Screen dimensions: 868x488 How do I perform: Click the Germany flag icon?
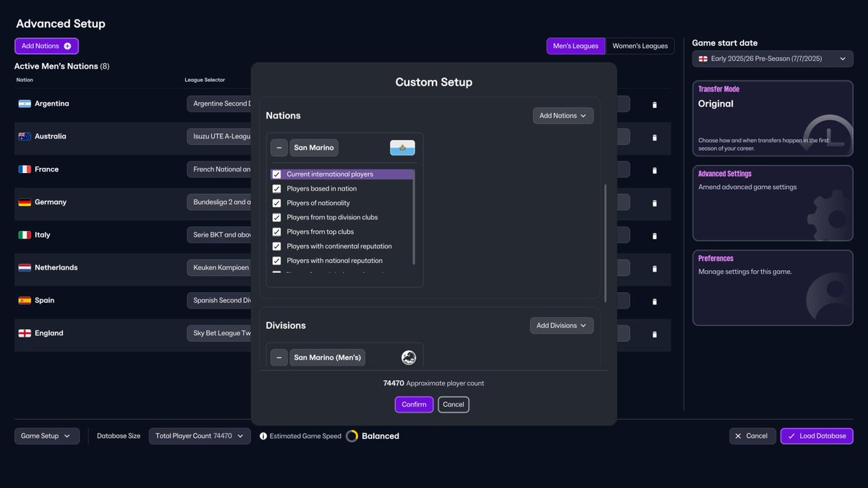(25, 202)
